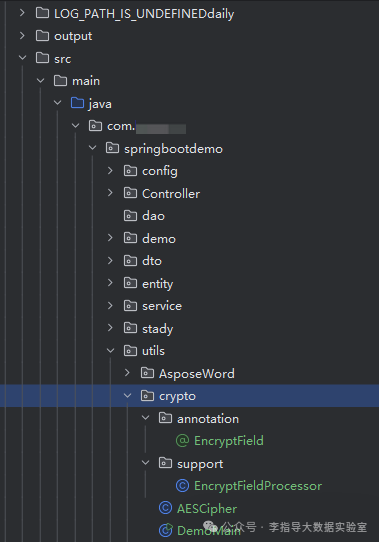Expand the config package
The image size is (379, 542).
click(110, 170)
